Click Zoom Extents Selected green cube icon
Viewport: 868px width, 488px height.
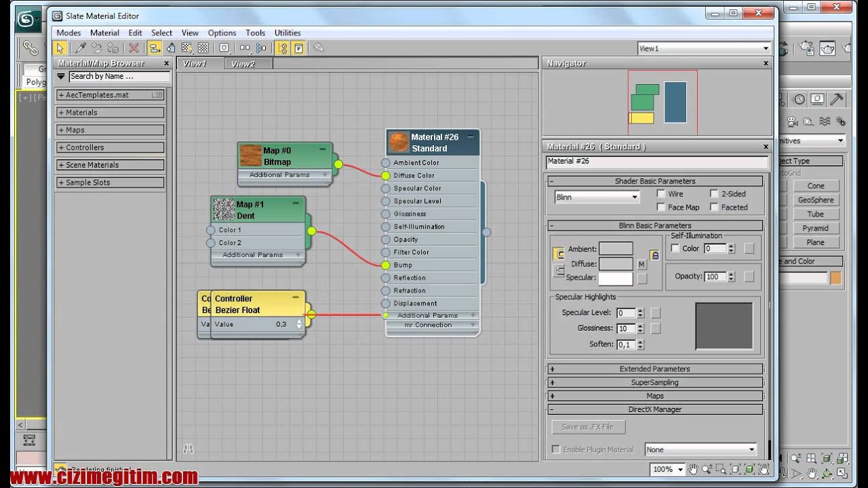tap(749, 469)
